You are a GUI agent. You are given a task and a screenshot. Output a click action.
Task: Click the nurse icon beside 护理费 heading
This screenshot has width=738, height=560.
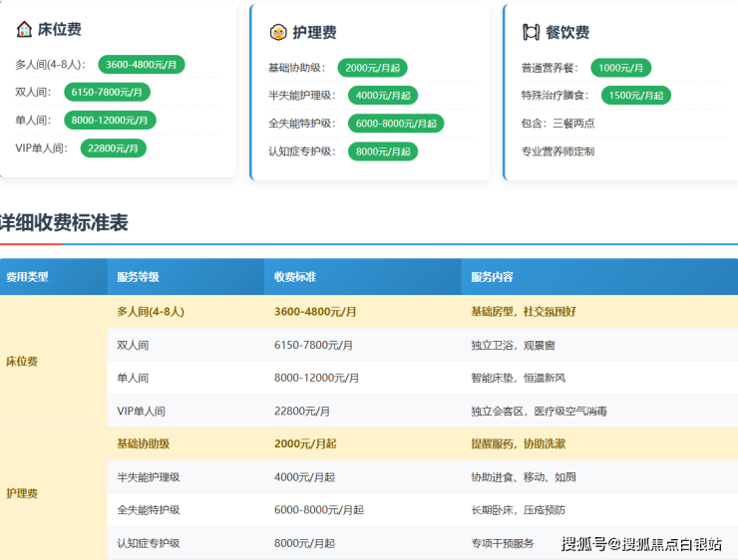[x=278, y=32]
